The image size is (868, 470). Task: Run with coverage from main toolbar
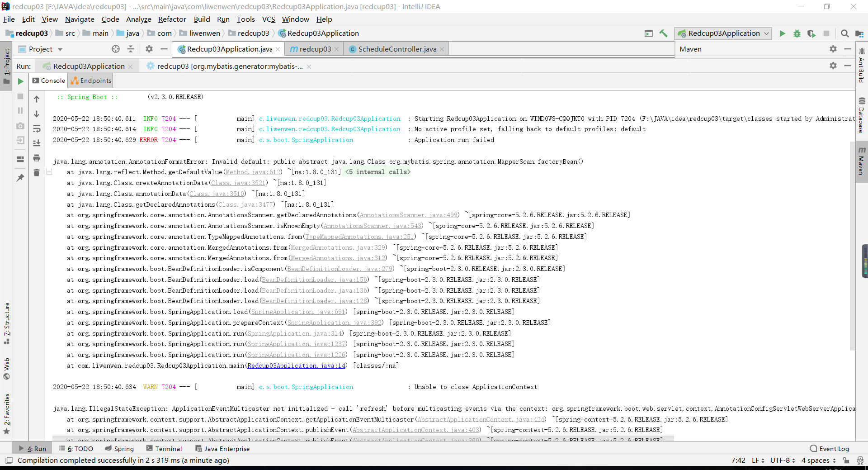tap(811, 33)
